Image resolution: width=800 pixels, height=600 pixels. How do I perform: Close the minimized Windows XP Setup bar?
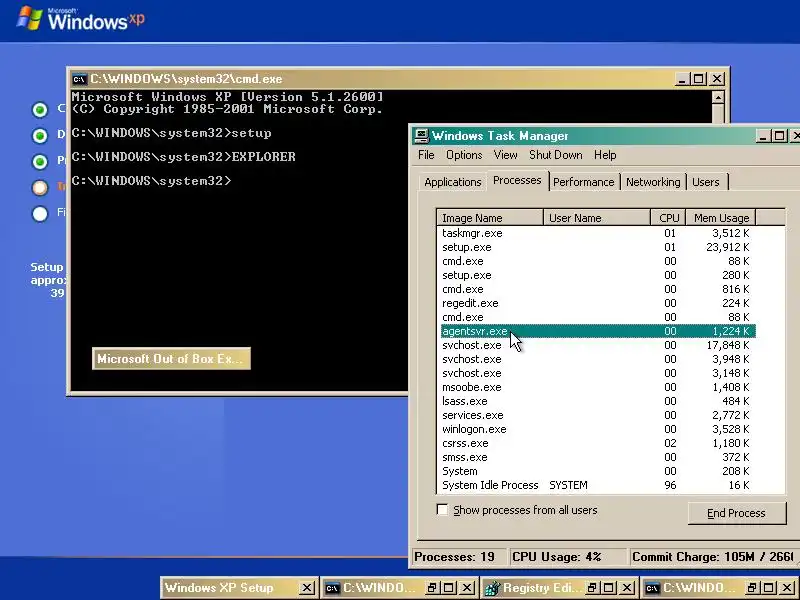[306, 588]
